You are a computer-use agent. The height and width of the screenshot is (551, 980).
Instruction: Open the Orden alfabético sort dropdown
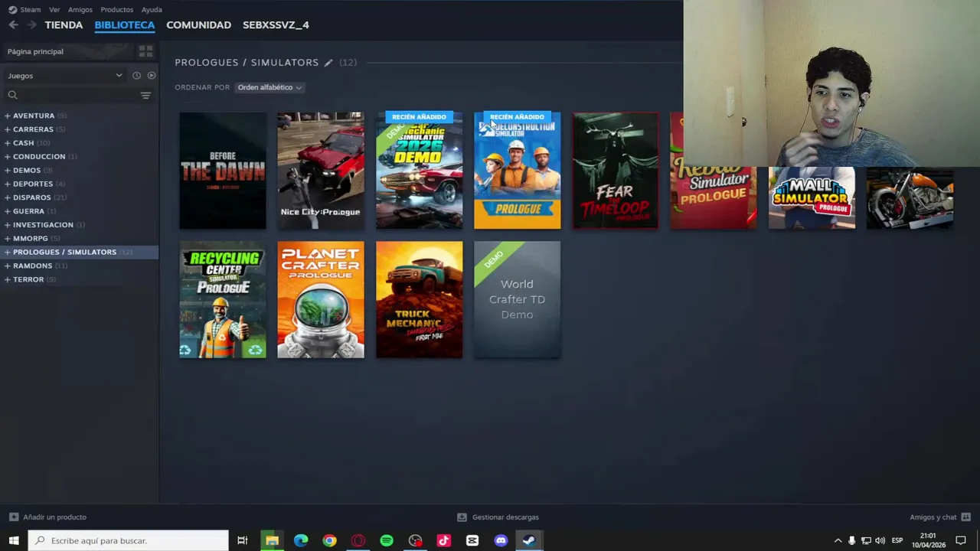(269, 87)
